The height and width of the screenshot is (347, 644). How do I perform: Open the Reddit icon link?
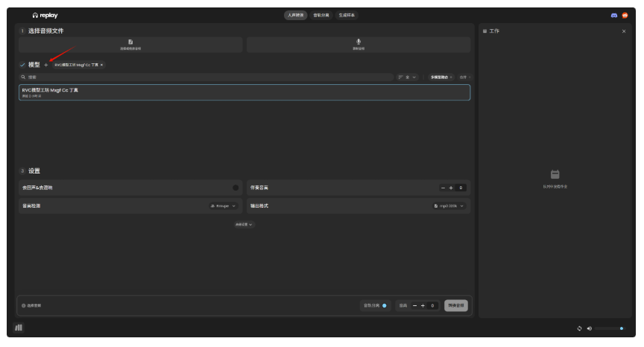click(625, 15)
